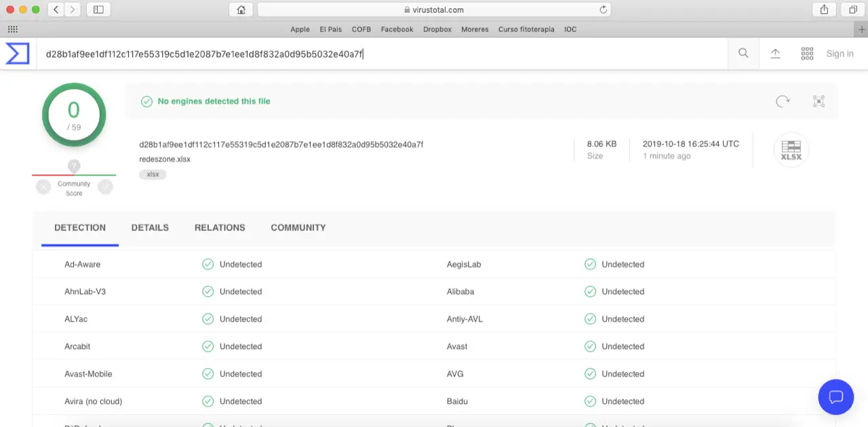Click the similar files graph icon
This screenshot has height=427, width=868.
pos(818,101)
